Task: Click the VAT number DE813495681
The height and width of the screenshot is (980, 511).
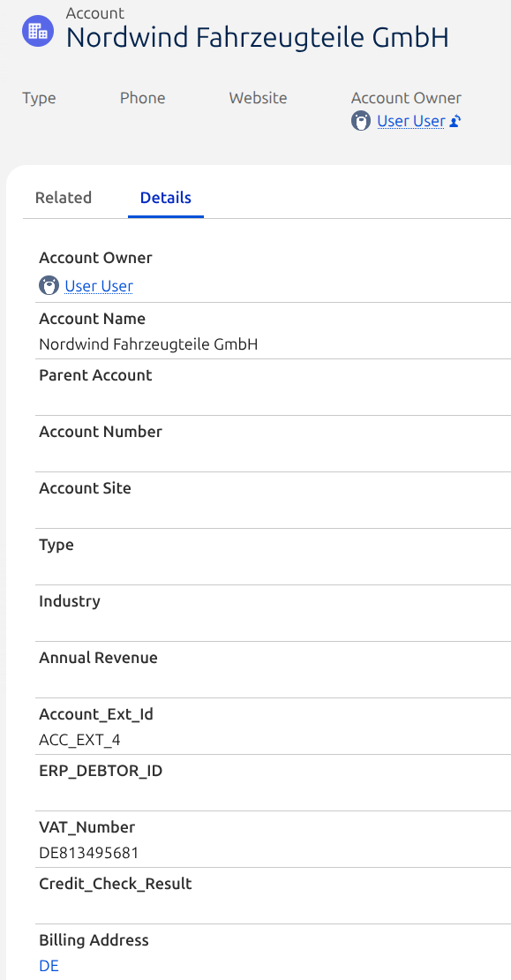Action: tap(89, 853)
